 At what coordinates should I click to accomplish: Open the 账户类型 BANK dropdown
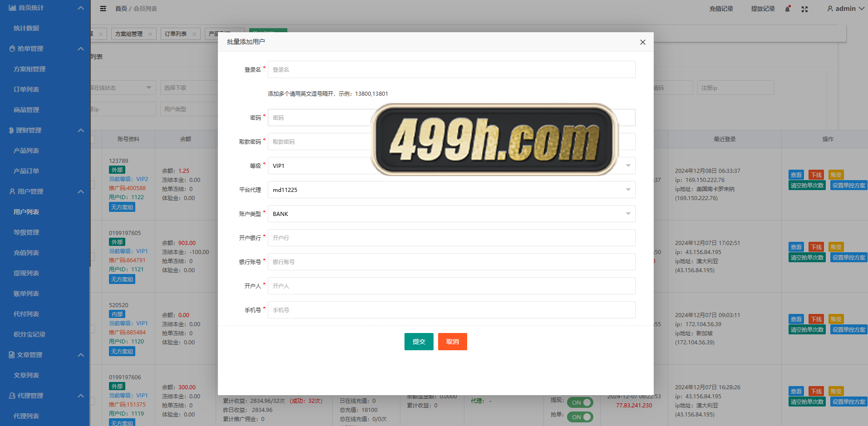point(452,214)
